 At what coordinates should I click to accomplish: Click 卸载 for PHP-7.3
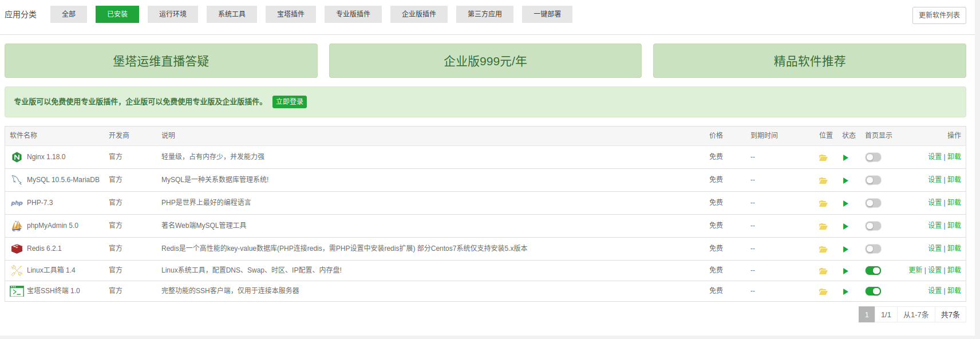(954, 202)
